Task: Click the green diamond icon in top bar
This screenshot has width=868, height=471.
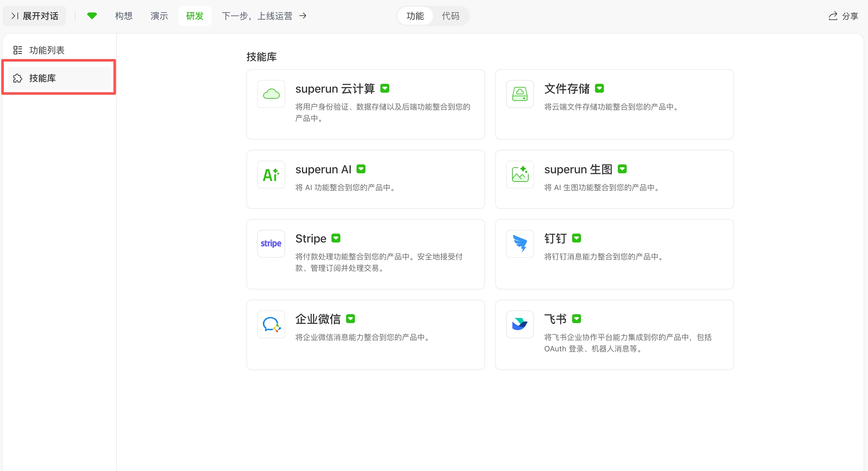Action: point(92,16)
